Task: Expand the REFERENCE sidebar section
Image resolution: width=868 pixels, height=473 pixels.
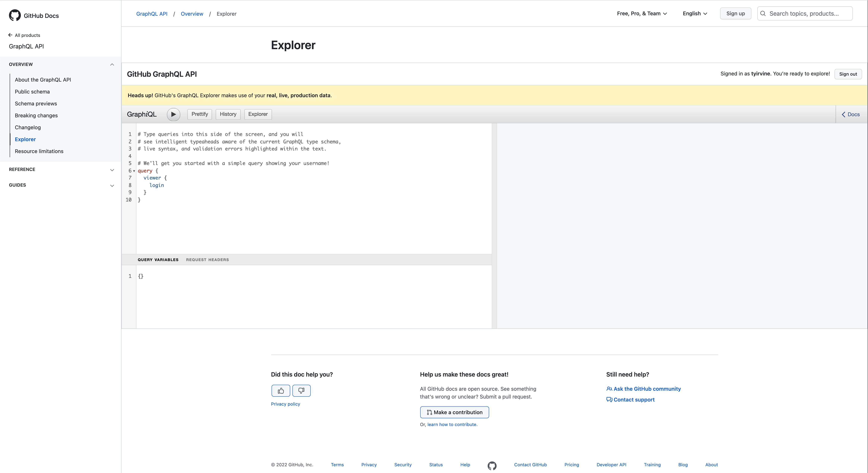Action: coord(112,170)
